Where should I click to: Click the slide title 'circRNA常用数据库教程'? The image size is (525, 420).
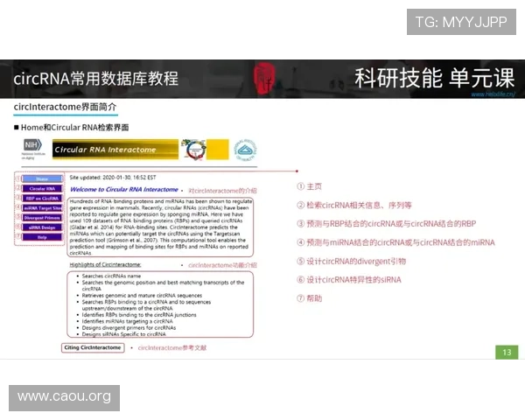click(95, 79)
